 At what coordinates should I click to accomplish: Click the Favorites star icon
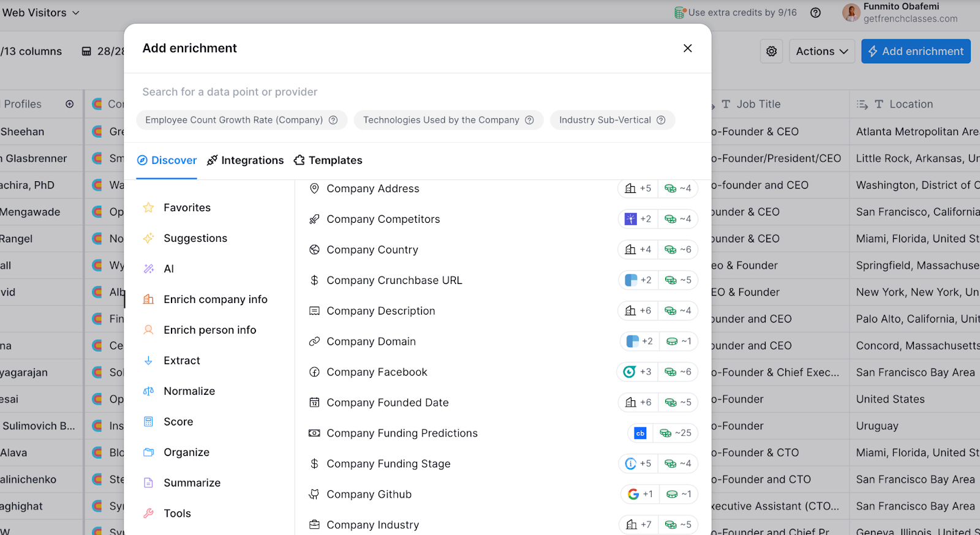(148, 208)
